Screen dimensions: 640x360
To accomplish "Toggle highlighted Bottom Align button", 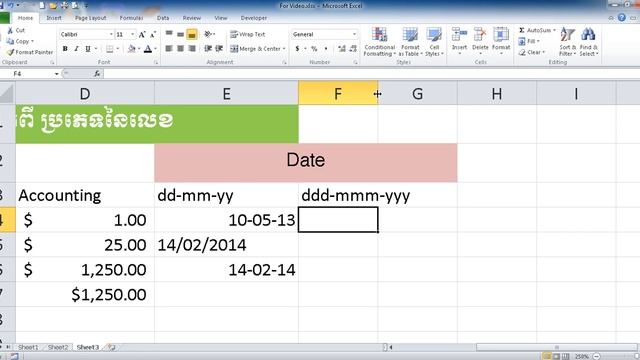I will coord(192,34).
